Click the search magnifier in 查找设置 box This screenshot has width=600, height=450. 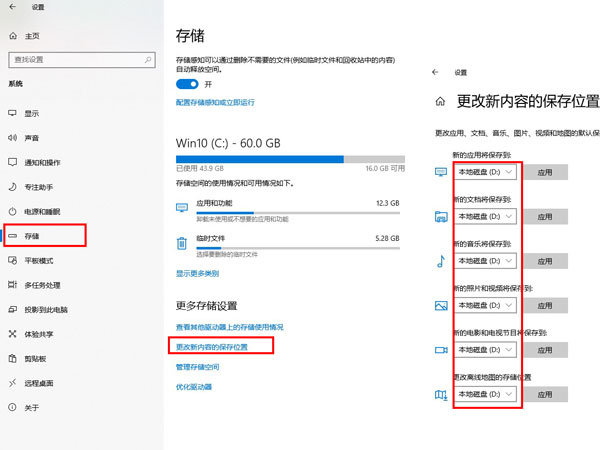coord(148,60)
